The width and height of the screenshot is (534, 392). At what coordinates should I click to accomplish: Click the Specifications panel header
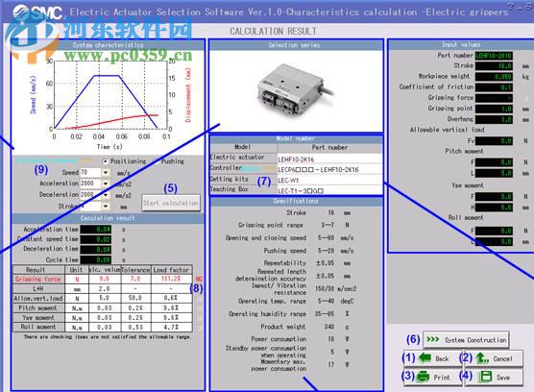click(x=296, y=201)
